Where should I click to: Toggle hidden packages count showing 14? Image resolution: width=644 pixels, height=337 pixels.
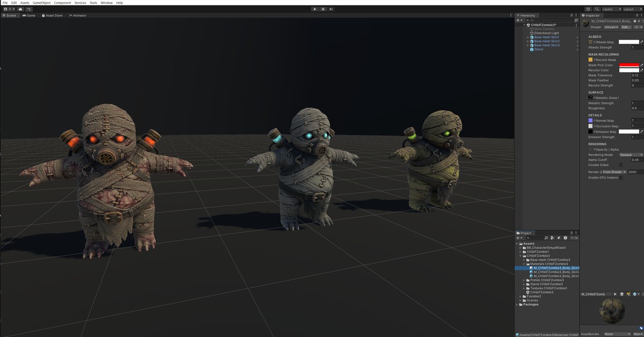tap(574, 238)
